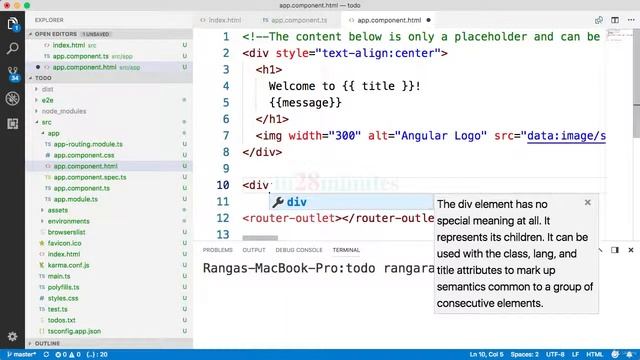Click Ln 10, Col 5 cursor position
This screenshot has height=360, width=640.
[487, 354]
